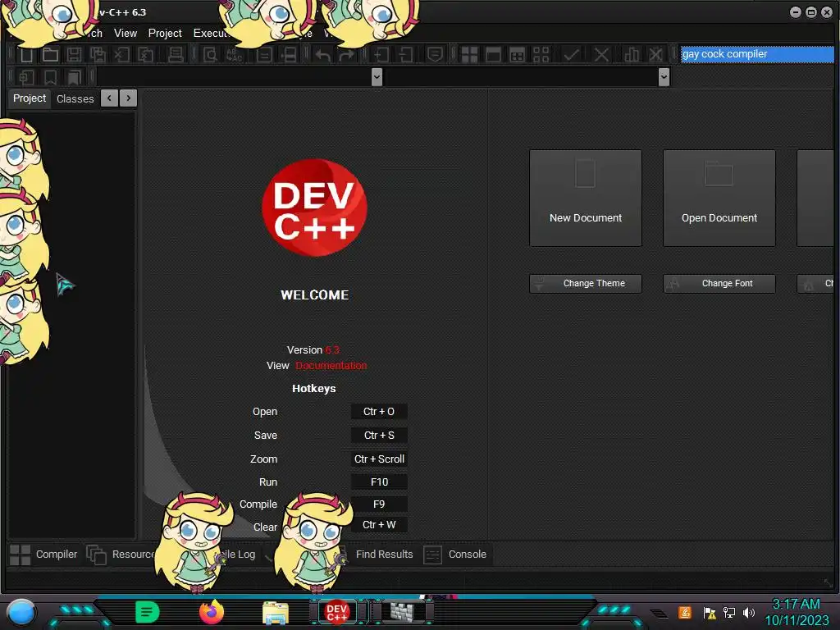Click the Ctr + Scroll hotkey label
The height and width of the screenshot is (630, 840).
point(379,459)
